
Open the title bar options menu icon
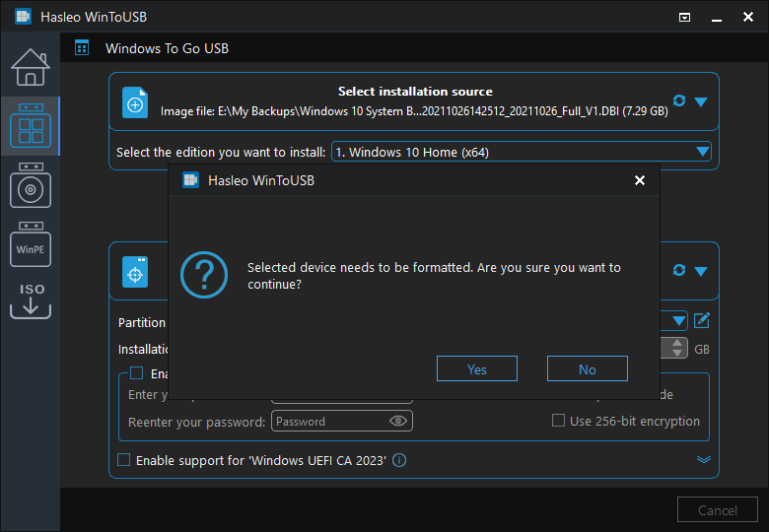click(684, 18)
